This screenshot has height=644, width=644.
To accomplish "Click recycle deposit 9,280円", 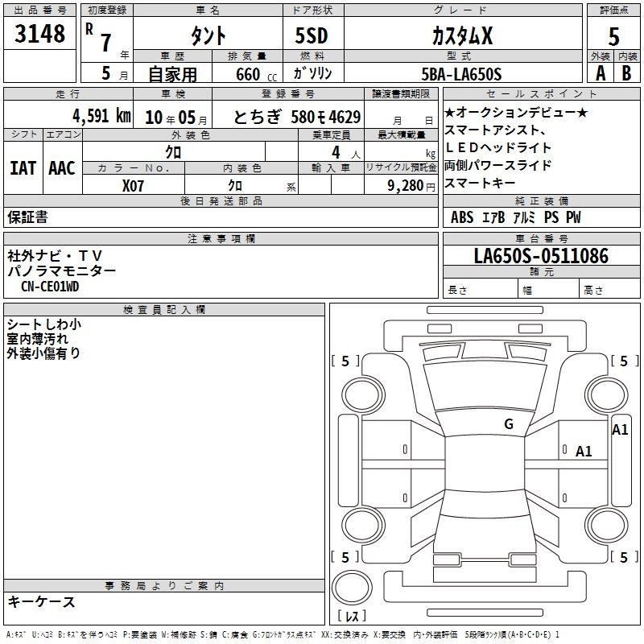I will point(411,186).
